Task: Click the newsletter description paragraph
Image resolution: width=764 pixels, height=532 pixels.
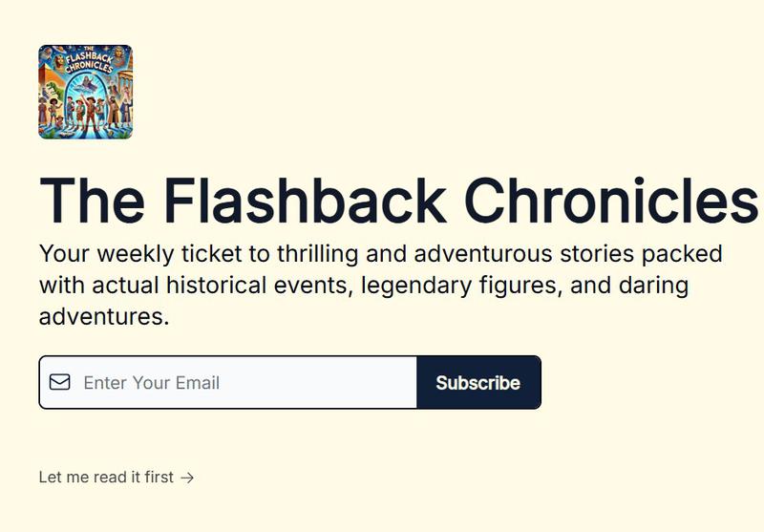Action: [380, 285]
